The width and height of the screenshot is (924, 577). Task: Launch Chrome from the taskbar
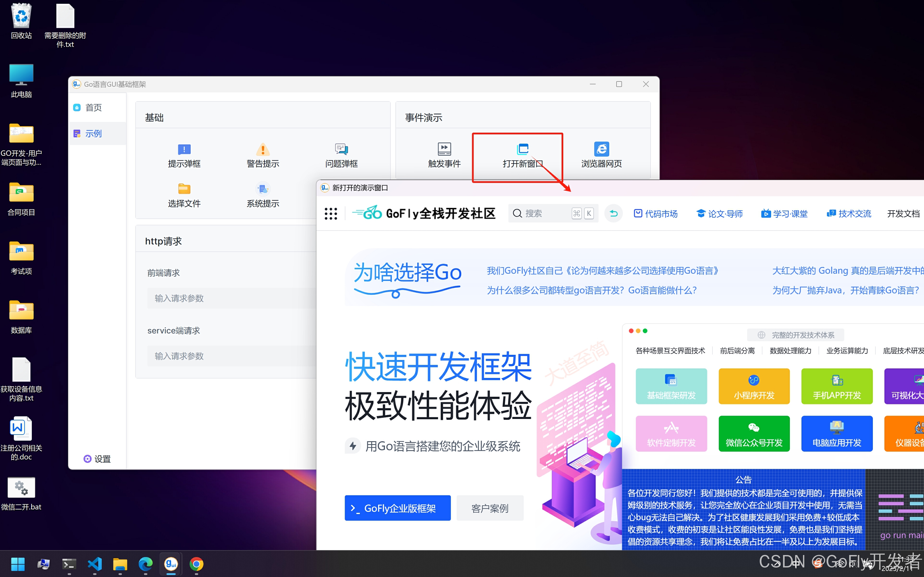(196, 564)
